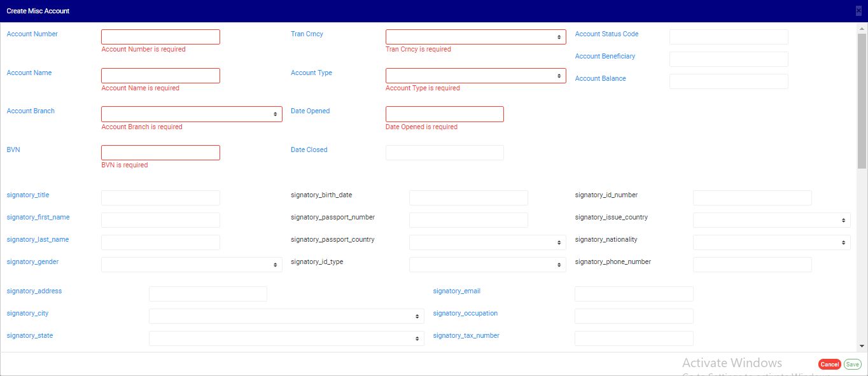
Task: Click the Account Balance field
Action: (x=728, y=81)
